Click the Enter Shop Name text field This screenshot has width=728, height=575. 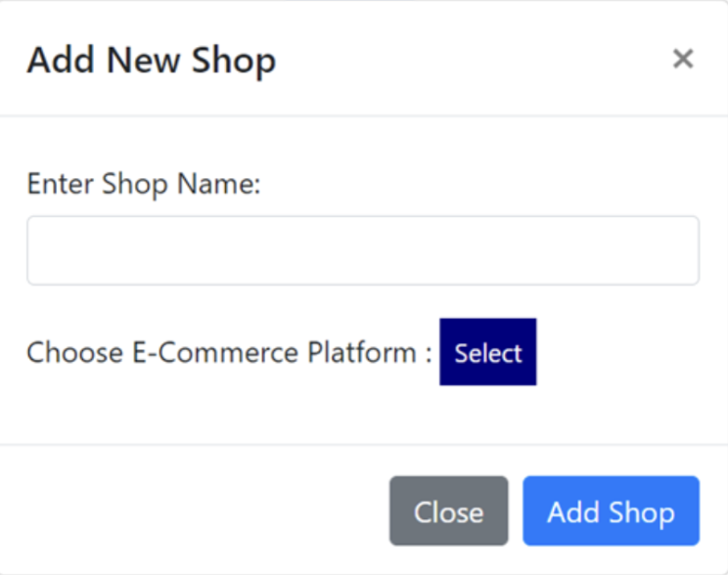[362, 251]
